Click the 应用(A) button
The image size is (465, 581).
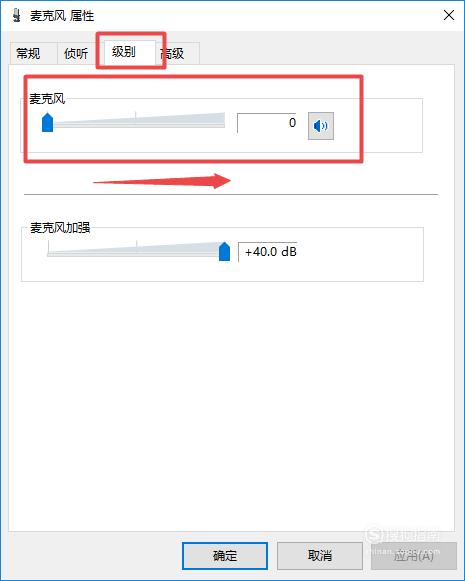pyautogui.click(x=414, y=556)
